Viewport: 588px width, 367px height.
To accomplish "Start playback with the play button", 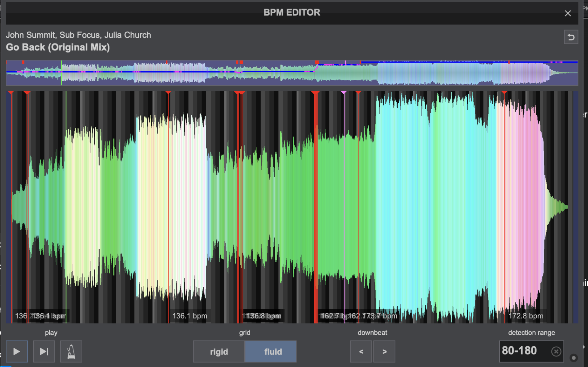I will tap(17, 351).
